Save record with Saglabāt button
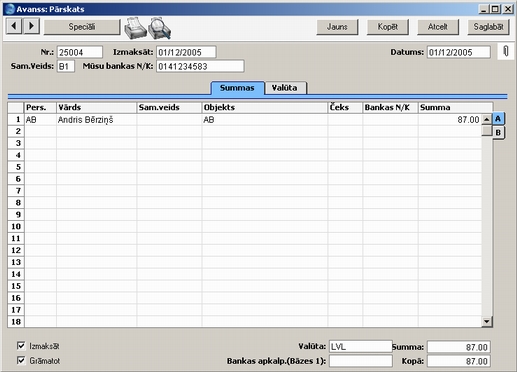This screenshot has height=372, width=517. (488, 27)
